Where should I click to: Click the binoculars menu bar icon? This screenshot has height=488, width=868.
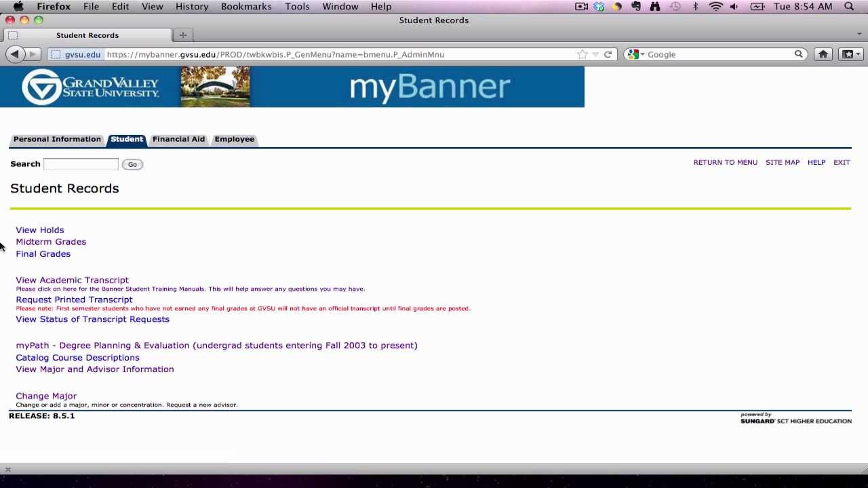point(654,6)
